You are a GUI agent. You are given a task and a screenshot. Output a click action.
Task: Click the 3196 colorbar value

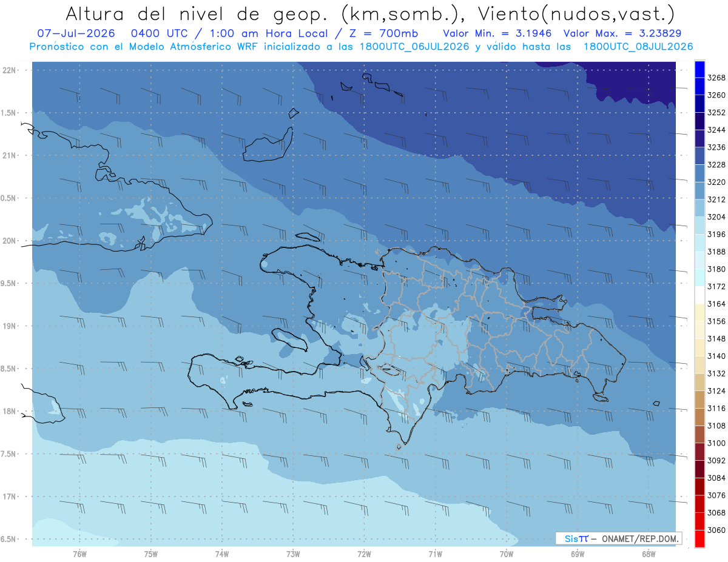click(x=716, y=234)
